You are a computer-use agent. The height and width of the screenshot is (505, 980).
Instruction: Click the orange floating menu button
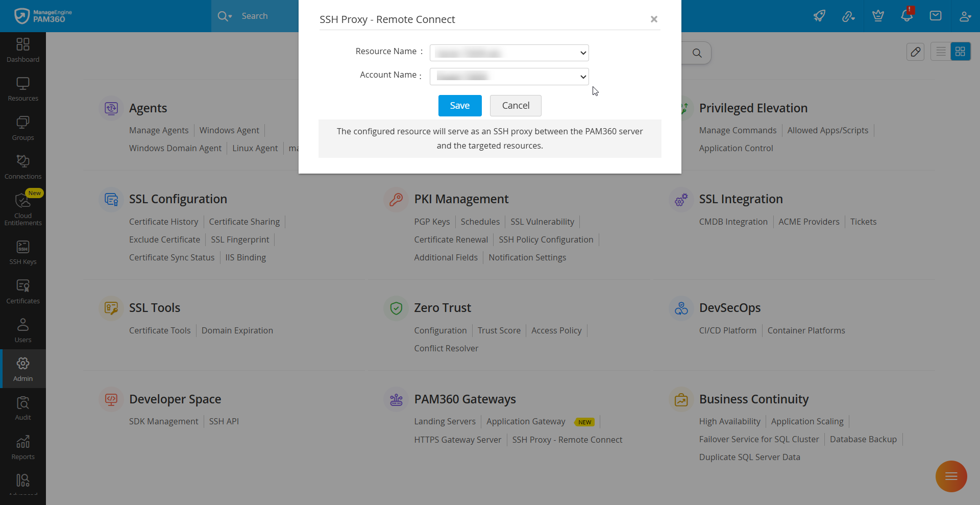click(951, 476)
